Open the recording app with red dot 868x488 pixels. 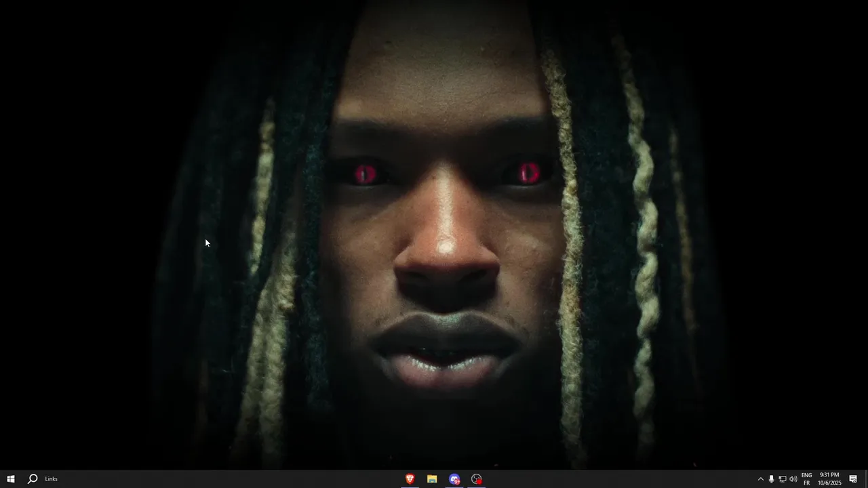pyautogui.click(x=477, y=479)
